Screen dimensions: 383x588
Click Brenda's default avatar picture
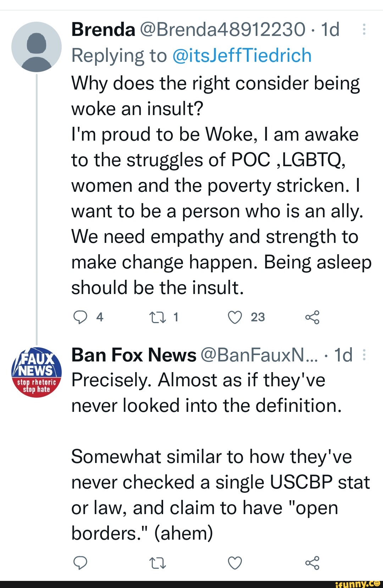point(37,47)
